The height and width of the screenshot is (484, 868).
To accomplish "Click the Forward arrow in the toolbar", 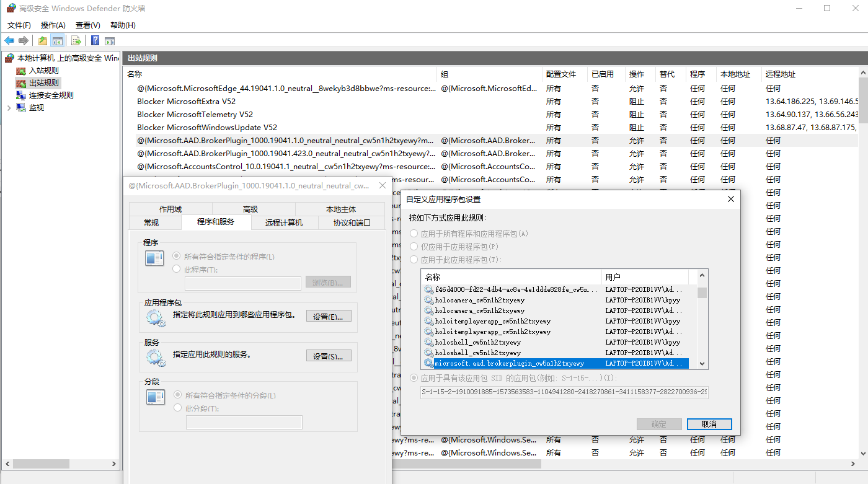I will point(24,41).
